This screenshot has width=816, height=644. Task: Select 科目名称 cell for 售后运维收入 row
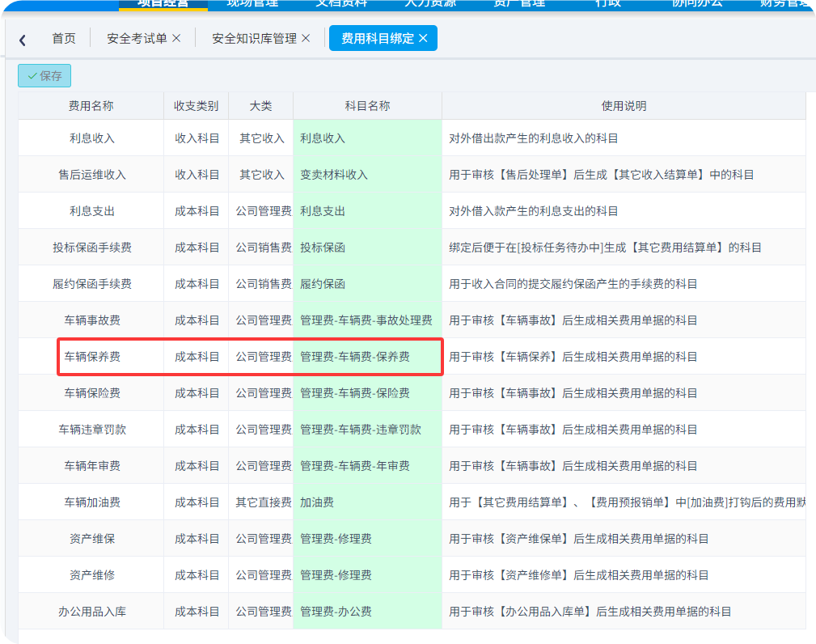click(367, 175)
